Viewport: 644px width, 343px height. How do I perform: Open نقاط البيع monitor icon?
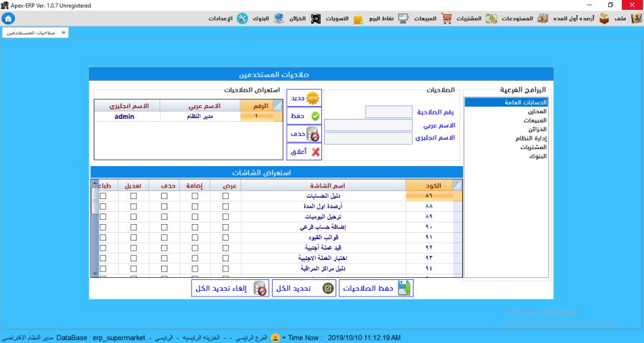pyautogui.click(x=404, y=19)
